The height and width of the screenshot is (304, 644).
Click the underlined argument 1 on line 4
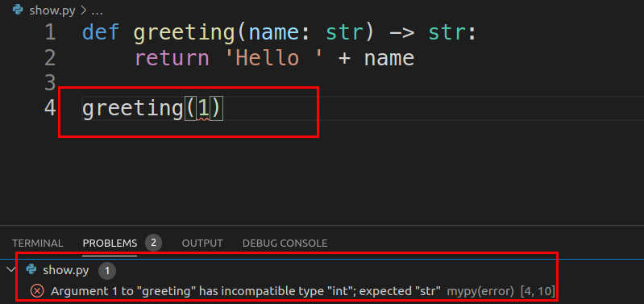(203, 109)
